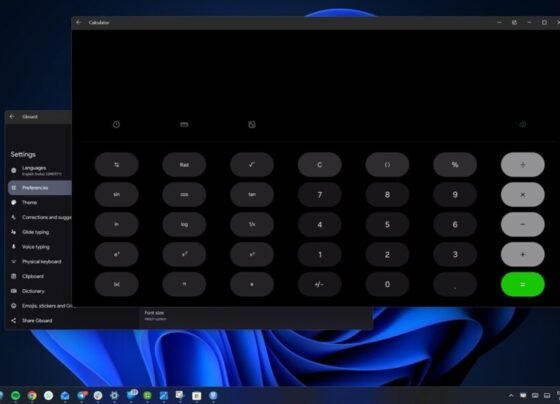Clear the calculator with C button
Image resolution: width=560 pixels, height=404 pixels.
[320, 165]
